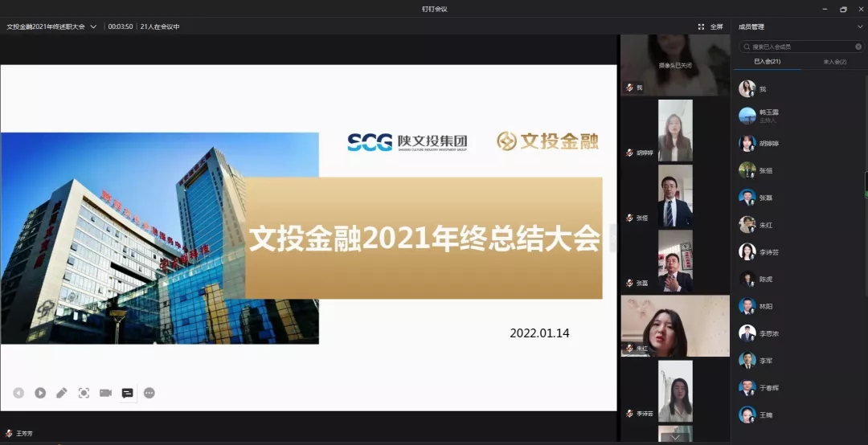Toggle 王芳芳's muted microphone icon
Image resolution: width=868 pixels, height=445 pixels.
(x=9, y=433)
